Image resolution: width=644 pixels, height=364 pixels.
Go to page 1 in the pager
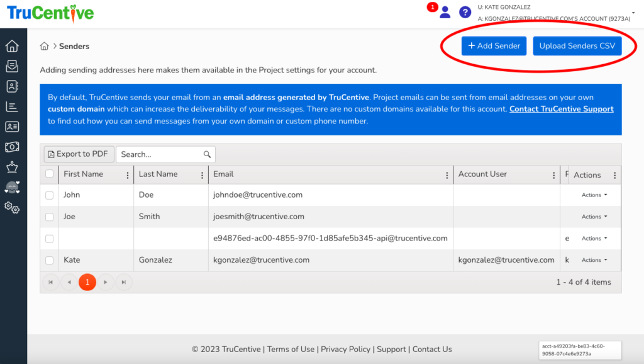click(87, 282)
